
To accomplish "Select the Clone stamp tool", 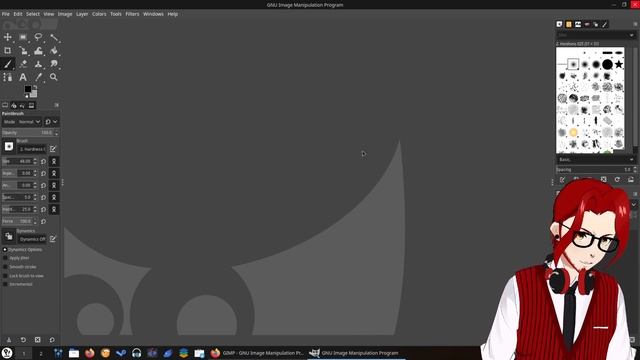I will pos(38,64).
